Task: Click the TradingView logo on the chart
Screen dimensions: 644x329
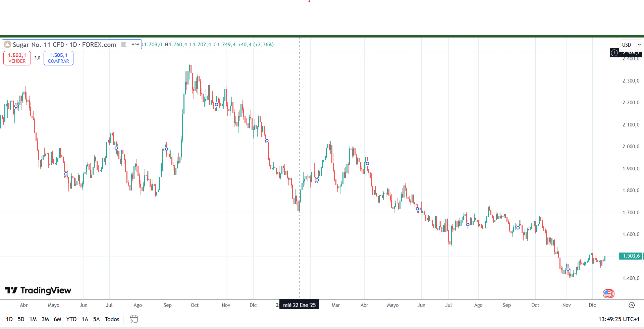Action: (x=38, y=290)
